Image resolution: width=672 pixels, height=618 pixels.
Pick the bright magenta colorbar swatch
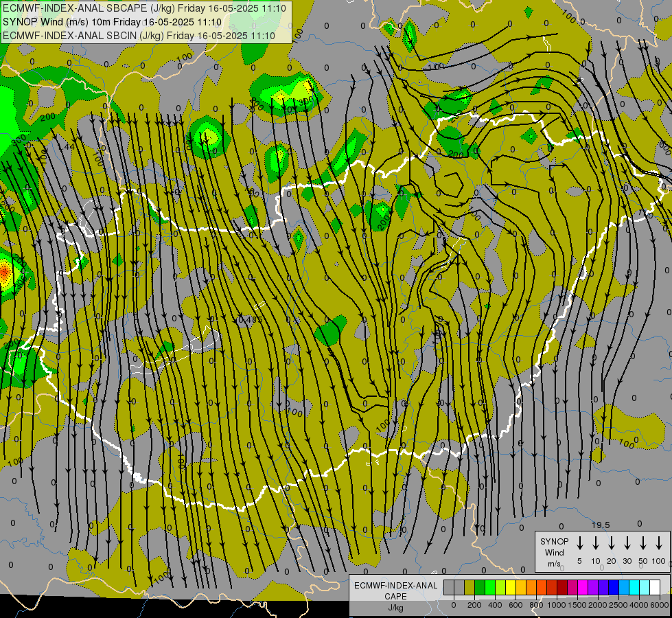[583, 587]
